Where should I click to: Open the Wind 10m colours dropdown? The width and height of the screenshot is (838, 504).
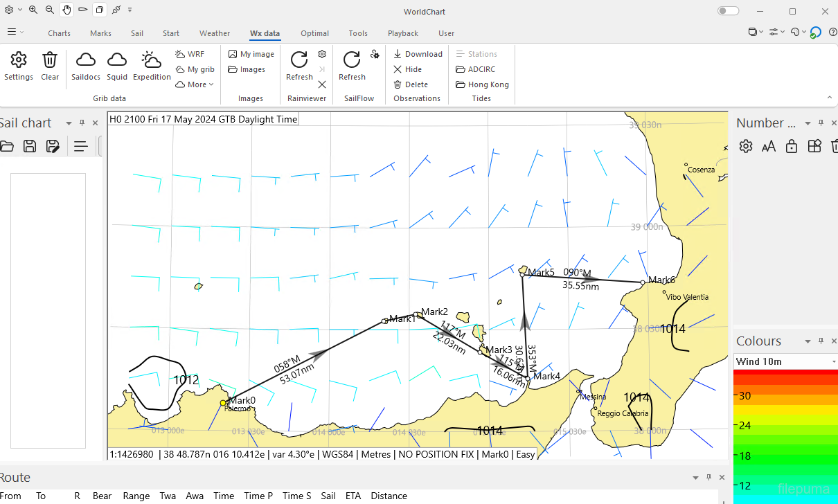(833, 361)
